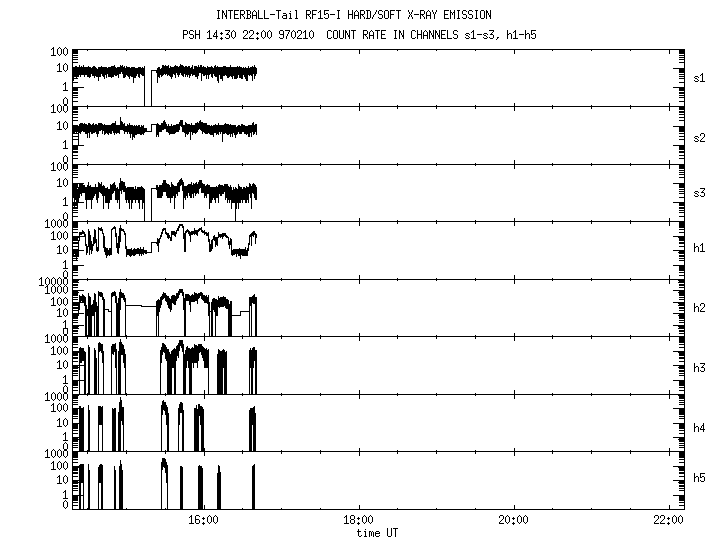Click the 'time UT' axis title

coord(377,533)
